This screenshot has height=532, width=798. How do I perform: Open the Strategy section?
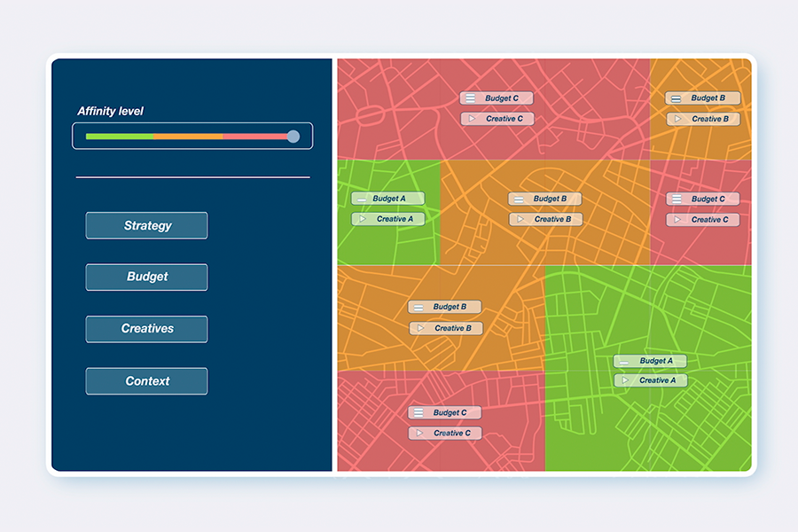(146, 225)
